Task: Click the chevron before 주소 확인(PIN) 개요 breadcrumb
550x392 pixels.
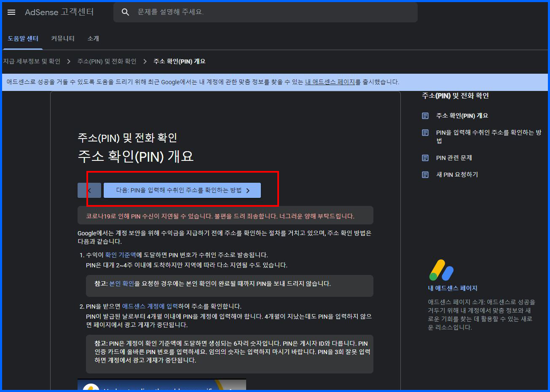Action: pyautogui.click(x=145, y=61)
